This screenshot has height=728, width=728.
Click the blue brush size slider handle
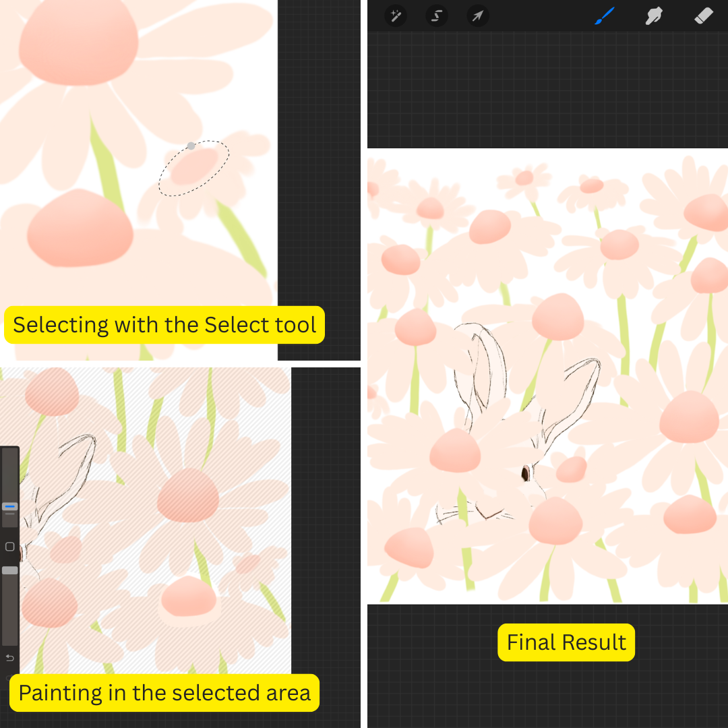pos(9,506)
